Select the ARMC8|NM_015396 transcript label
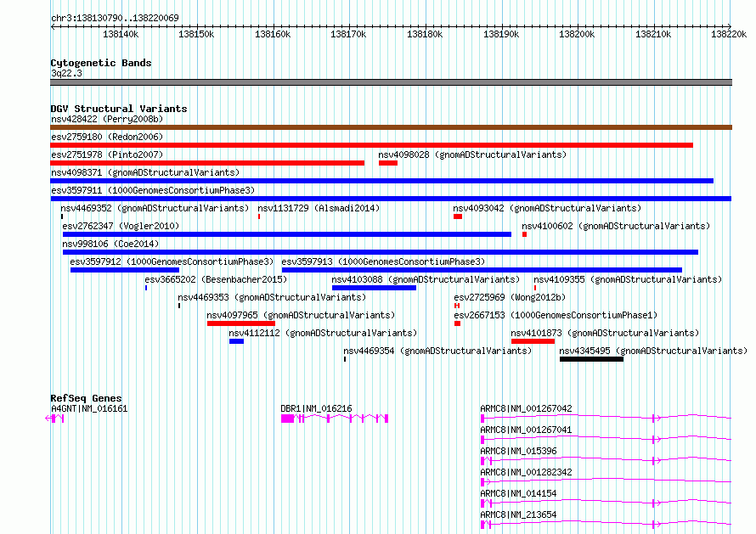756x534 pixels. pyautogui.click(x=518, y=451)
